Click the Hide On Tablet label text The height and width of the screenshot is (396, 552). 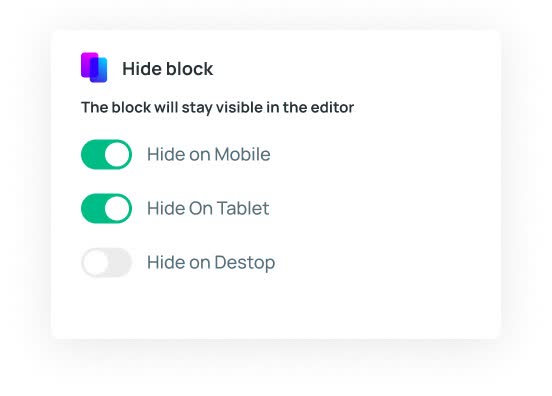pyautogui.click(x=208, y=208)
